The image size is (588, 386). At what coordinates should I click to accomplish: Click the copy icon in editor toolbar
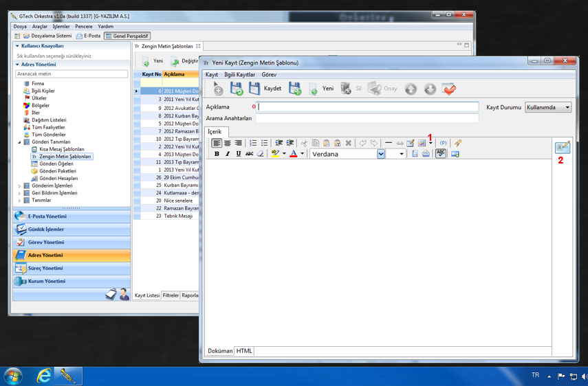click(x=316, y=143)
